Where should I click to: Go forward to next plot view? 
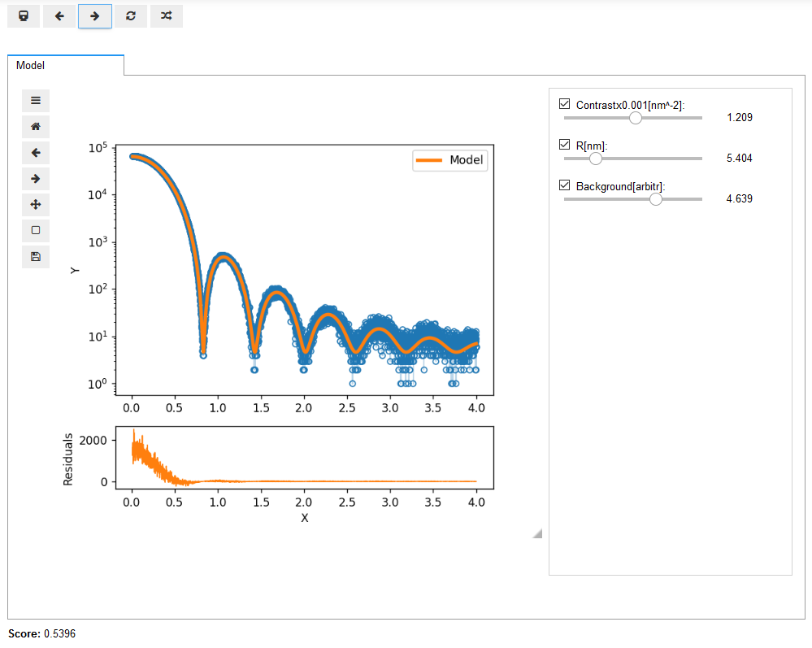click(36, 179)
